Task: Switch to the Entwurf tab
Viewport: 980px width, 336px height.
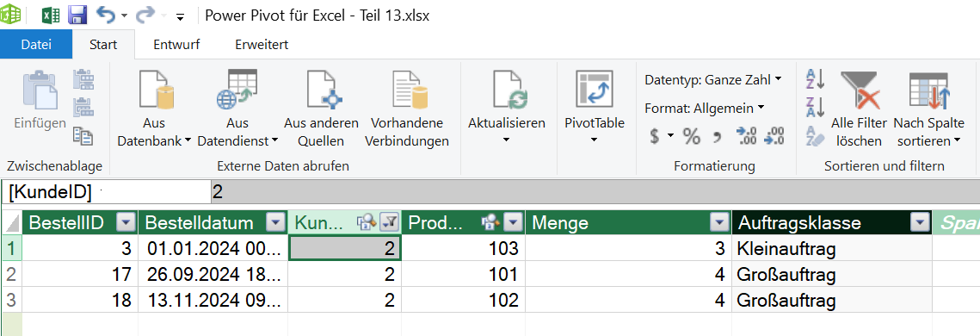Action: pyautogui.click(x=176, y=45)
